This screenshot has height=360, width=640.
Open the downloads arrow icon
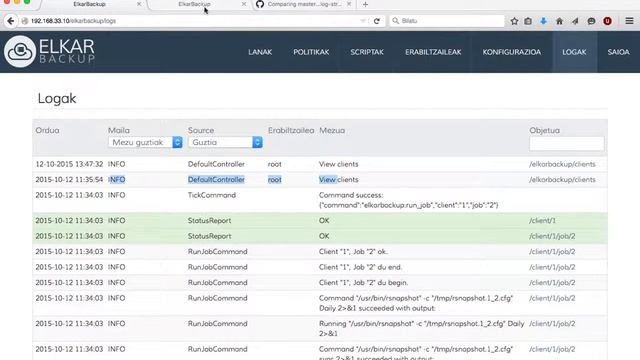[x=543, y=21]
